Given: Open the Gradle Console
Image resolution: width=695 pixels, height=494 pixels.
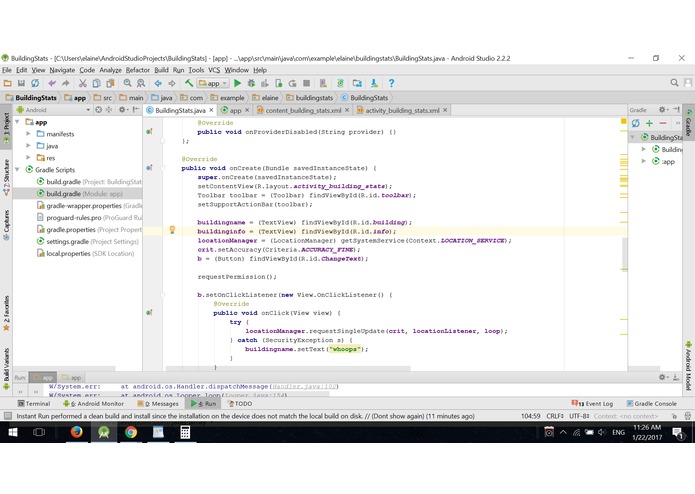Looking at the screenshot, I should click(652, 404).
